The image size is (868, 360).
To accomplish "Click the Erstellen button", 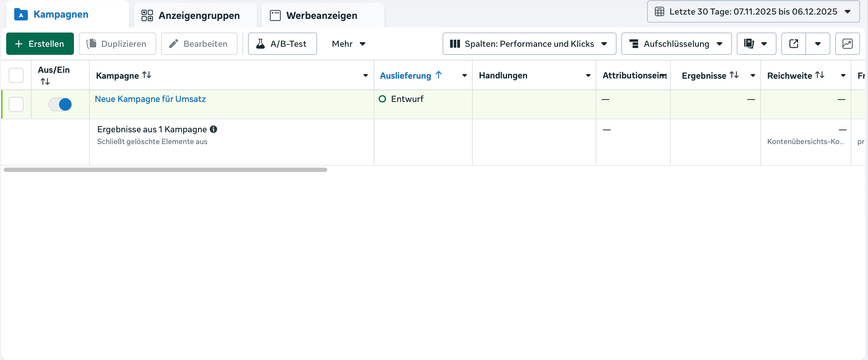I will tap(39, 43).
